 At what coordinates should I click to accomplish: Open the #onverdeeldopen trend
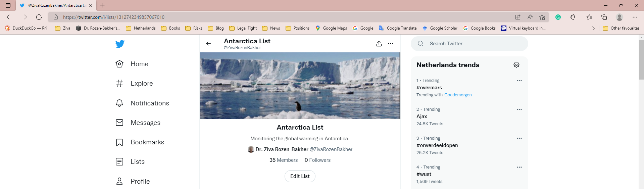click(437, 145)
